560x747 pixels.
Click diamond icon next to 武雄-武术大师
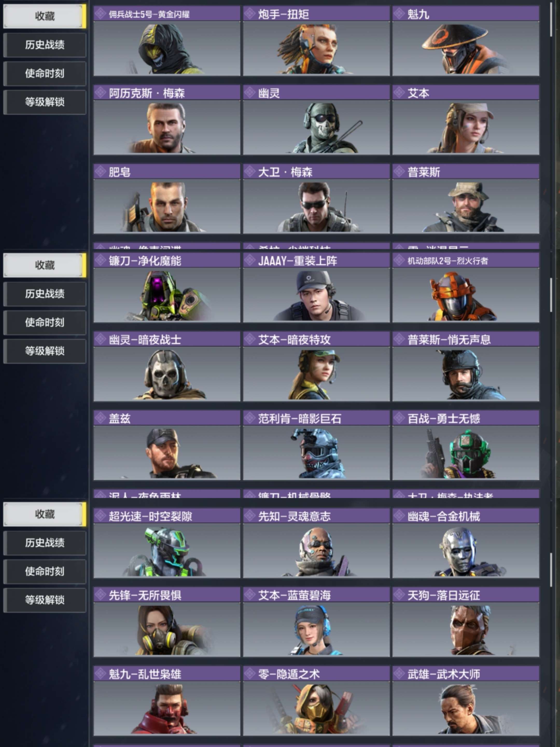coord(399,674)
